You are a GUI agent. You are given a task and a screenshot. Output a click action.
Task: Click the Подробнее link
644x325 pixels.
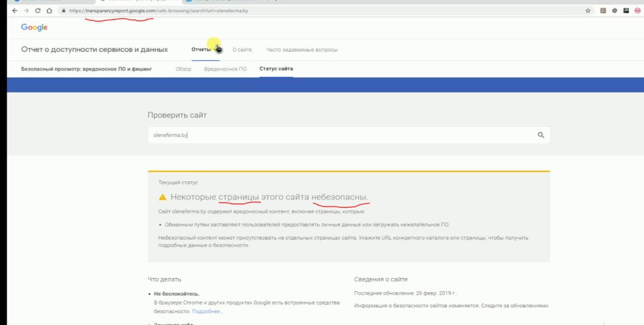[x=207, y=312]
